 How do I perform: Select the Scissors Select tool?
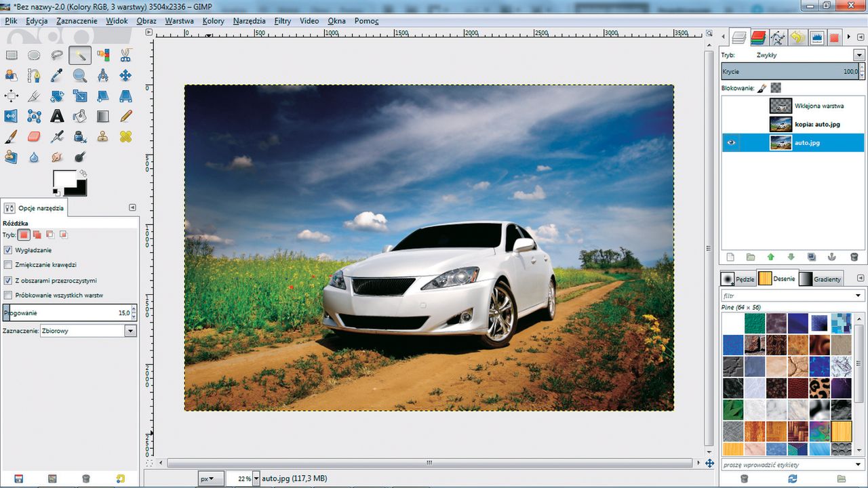click(x=125, y=56)
